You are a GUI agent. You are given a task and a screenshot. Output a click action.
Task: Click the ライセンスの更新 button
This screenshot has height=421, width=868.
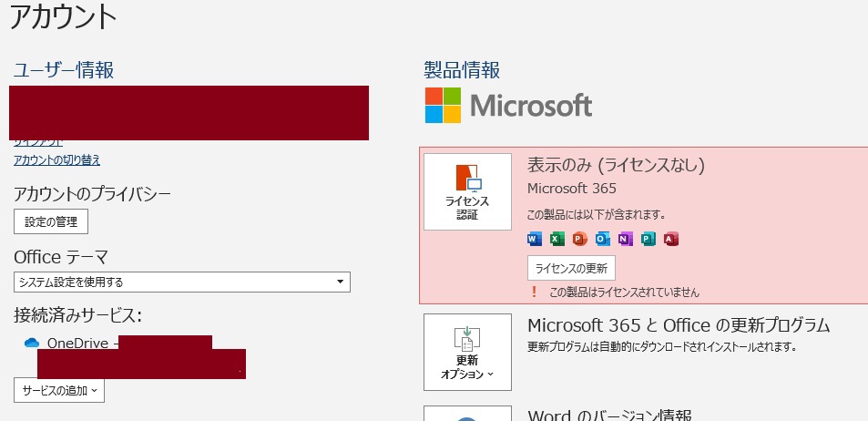(x=571, y=269)
